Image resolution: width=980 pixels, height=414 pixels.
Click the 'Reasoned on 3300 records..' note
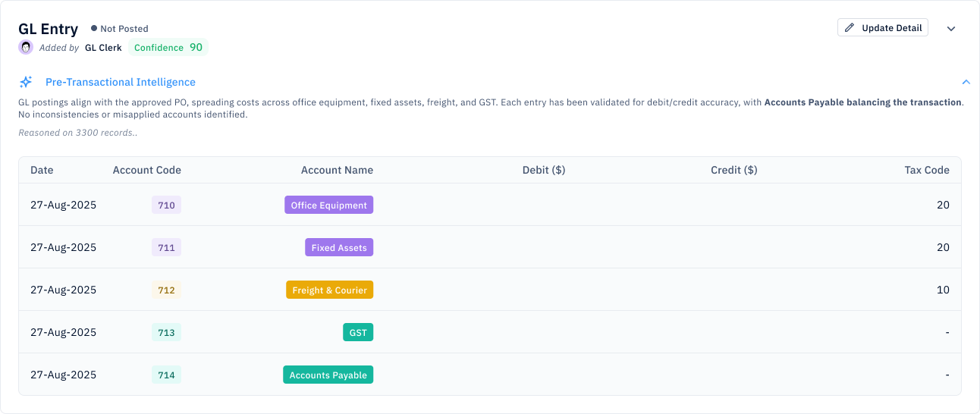coord(78,133)
